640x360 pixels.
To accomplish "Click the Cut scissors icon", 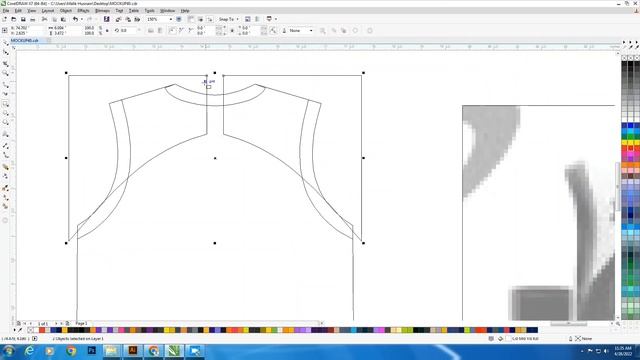I will click(x=44, y=19).
